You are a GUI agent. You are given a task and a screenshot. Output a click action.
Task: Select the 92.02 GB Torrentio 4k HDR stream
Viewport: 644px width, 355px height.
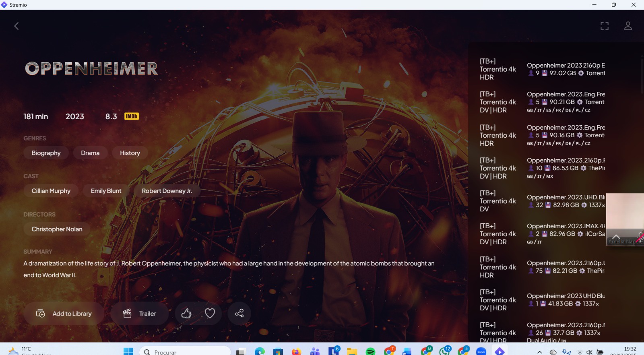click(542, 69)
